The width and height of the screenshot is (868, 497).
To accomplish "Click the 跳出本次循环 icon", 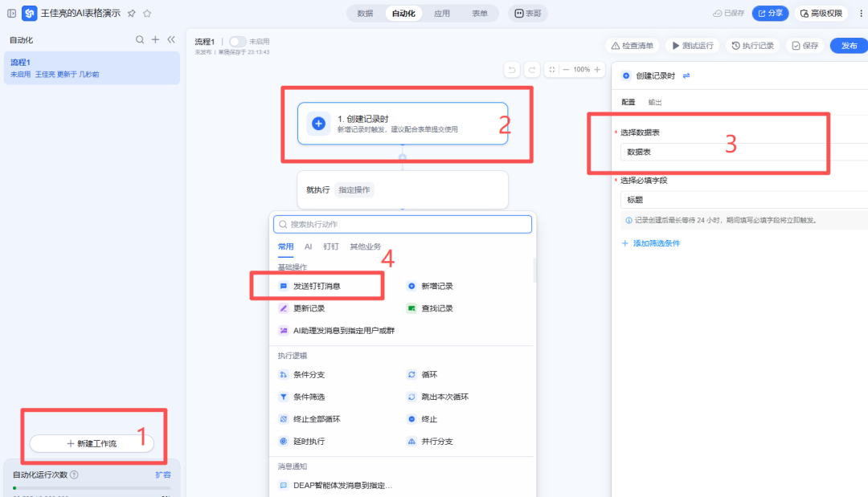I will pos(411,397).
